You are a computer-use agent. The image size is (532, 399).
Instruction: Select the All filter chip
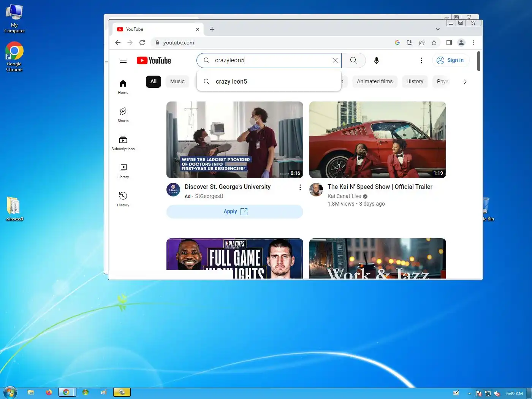154,81
